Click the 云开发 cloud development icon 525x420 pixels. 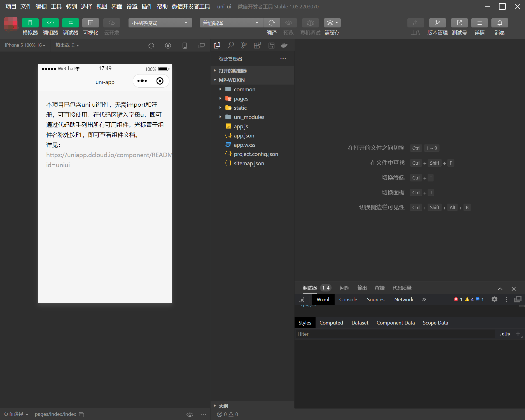point(112,23)
